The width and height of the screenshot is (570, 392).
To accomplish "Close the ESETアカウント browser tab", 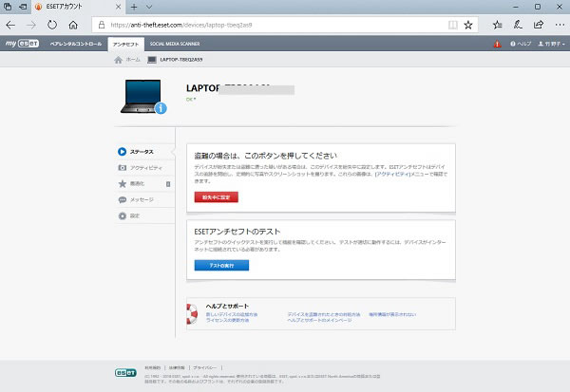I will [118, 7].
